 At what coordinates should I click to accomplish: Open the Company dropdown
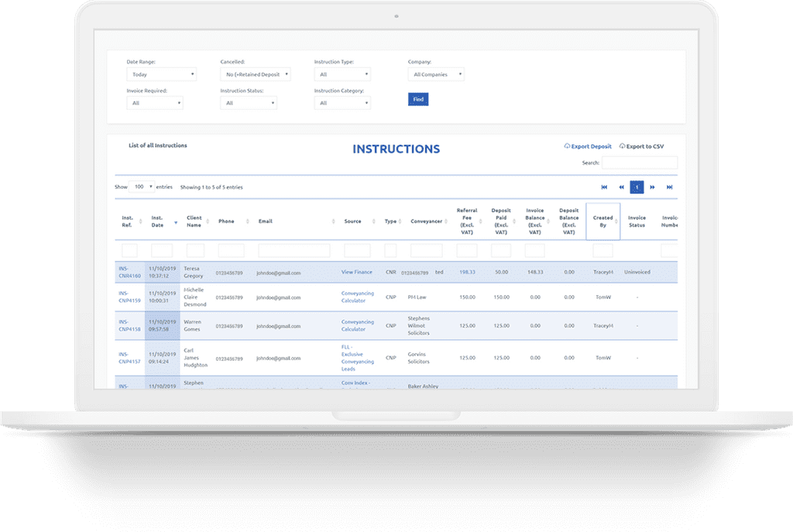(x=436, y=74)
